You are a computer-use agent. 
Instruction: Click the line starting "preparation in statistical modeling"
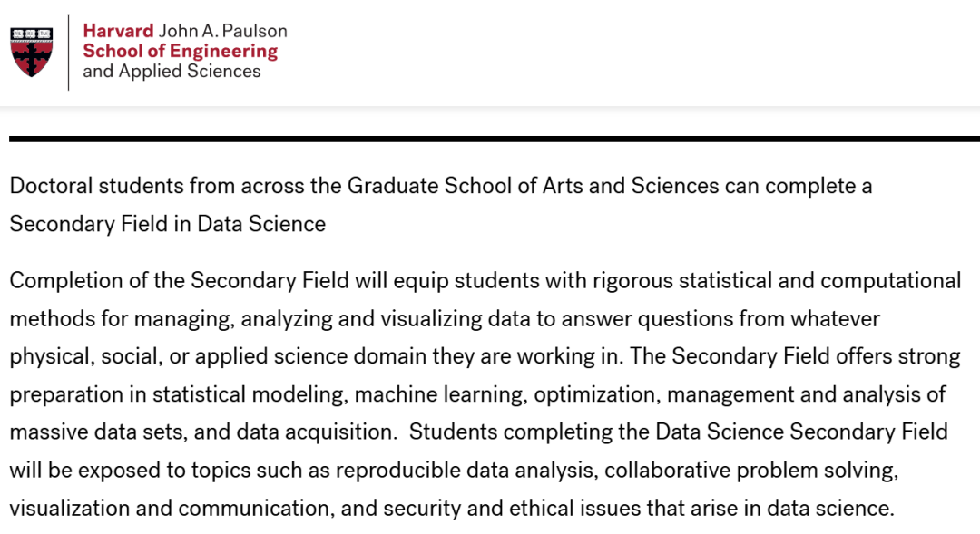tap(478, 394)
